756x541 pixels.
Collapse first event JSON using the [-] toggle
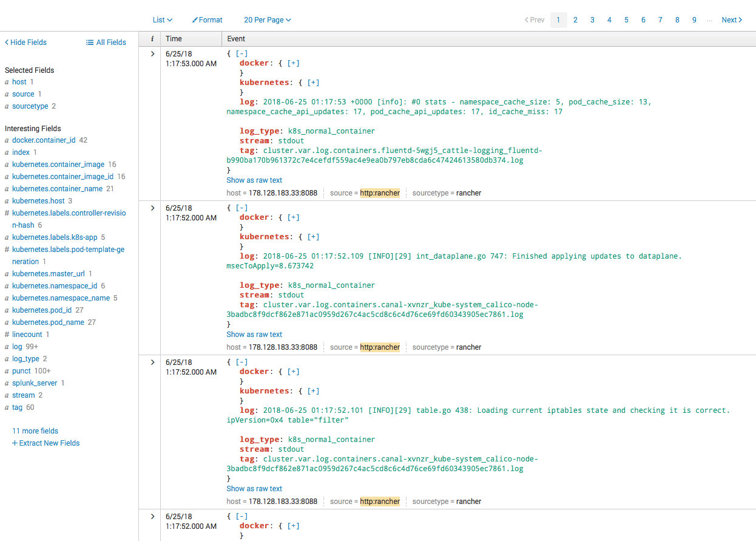point(241,53)
